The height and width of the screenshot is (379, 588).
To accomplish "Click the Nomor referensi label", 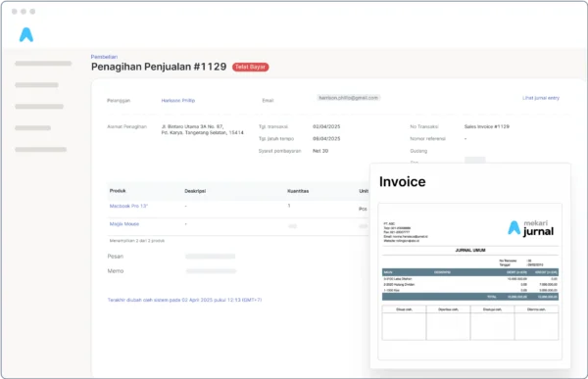I will [x=427, y=139].
